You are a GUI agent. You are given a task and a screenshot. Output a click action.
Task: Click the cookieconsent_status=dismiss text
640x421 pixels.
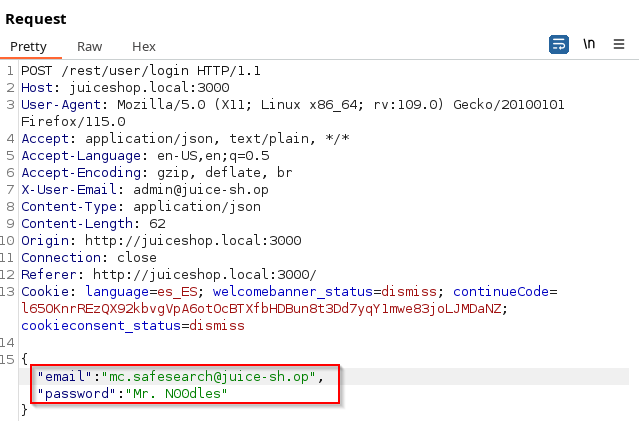[133, 326]
